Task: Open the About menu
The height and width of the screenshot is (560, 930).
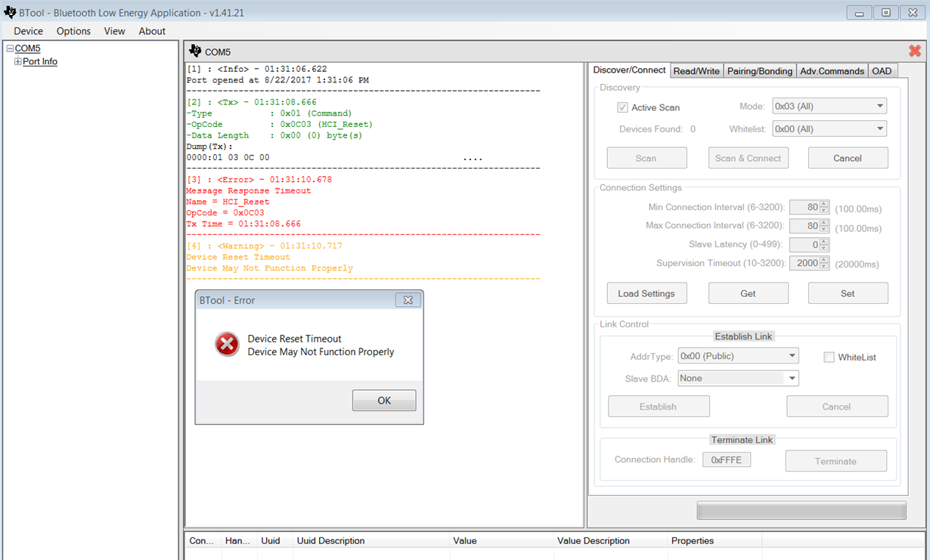Action: pyautogui.click(x=152, y=31)
